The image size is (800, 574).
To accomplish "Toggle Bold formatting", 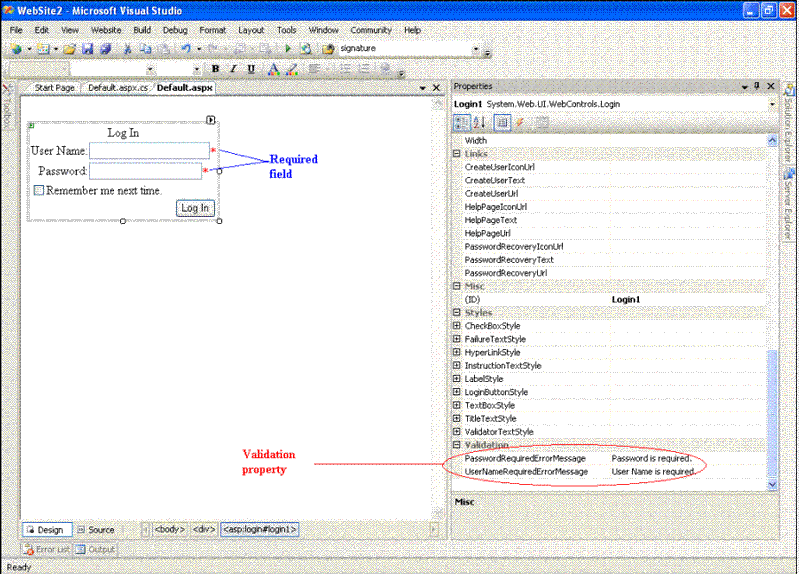I will [215, 69].
